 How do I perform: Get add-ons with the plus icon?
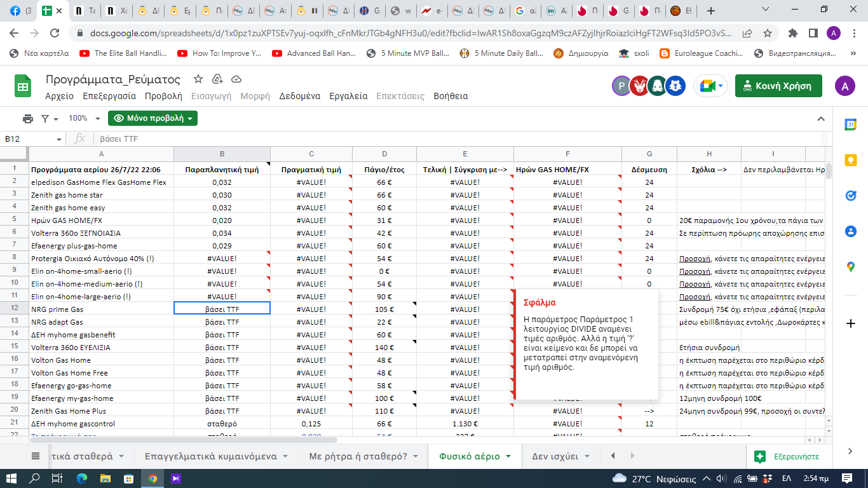pyautogui.click(x=850, y=323)
